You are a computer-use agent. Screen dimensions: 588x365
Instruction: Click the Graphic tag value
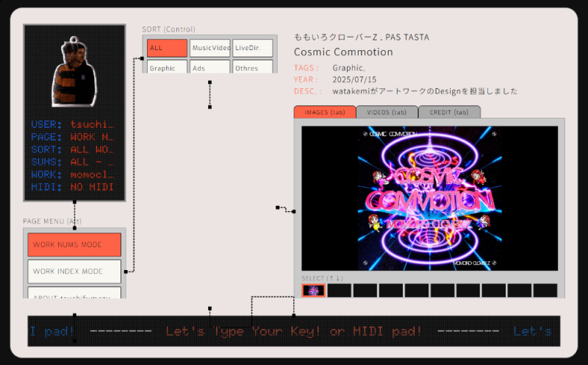[348, 68]
